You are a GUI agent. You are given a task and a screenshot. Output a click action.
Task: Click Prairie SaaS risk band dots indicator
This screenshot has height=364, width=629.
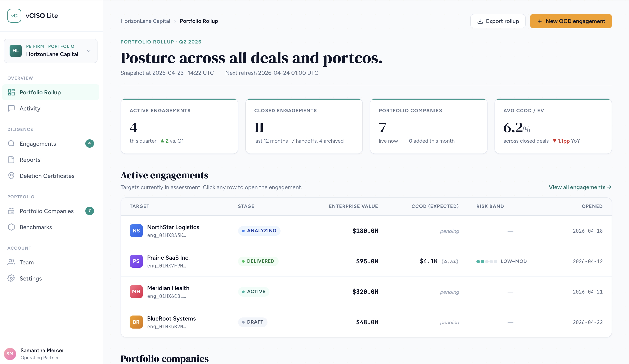pyautogui.click(x=487, y=261)
